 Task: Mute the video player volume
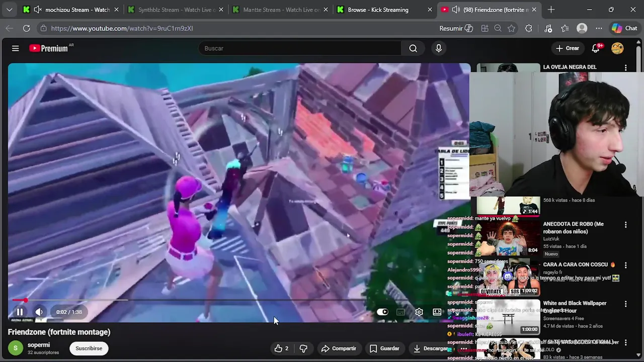coord(39,312)
